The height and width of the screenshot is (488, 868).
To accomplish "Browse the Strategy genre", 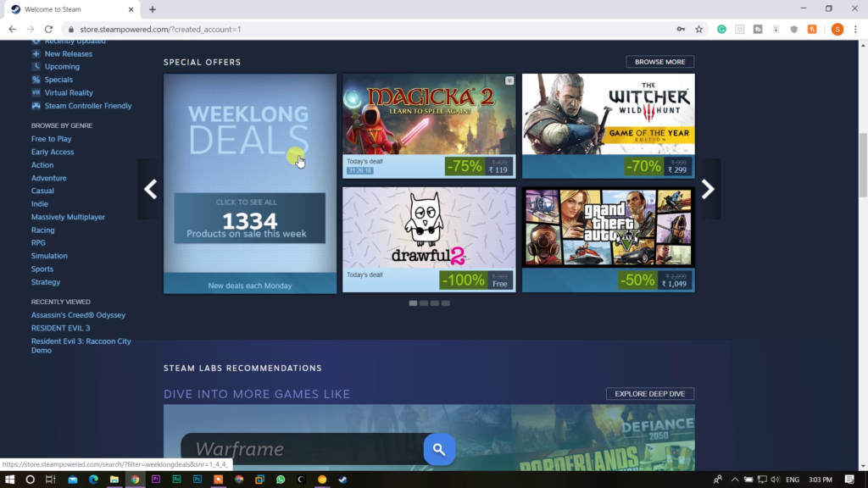I will coord(46,282).
